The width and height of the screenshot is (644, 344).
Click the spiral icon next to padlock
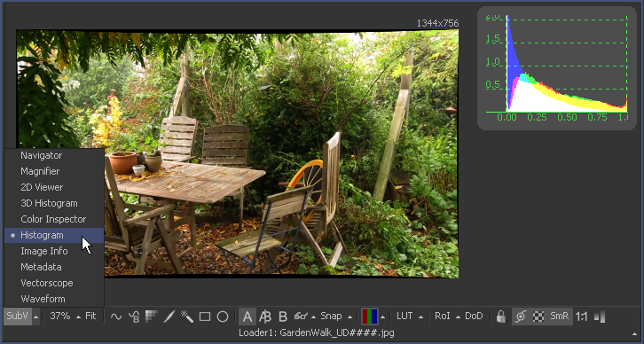521,317
